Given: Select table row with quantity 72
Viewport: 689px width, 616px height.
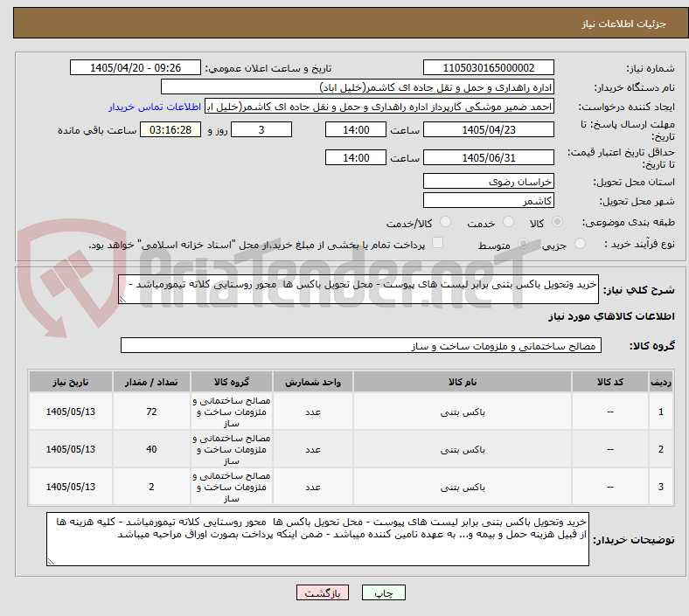Looking at the screenshot, I should click(351, 412).
